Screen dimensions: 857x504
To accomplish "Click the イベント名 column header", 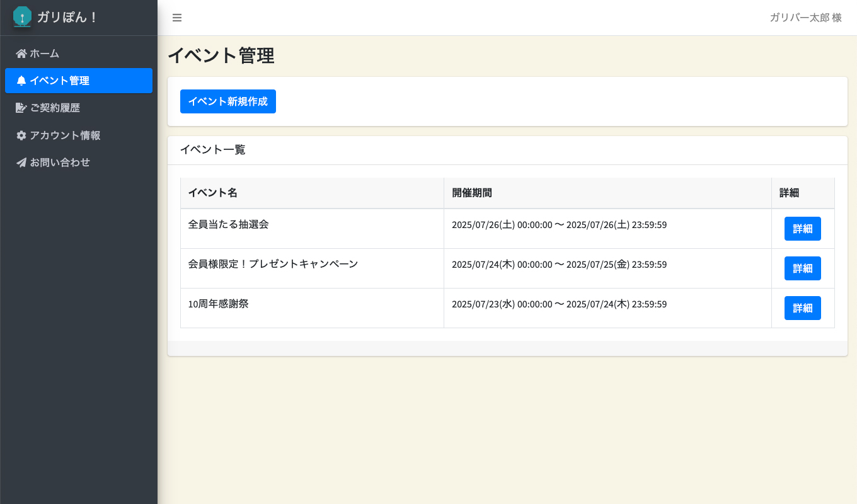I will (212, 192).
